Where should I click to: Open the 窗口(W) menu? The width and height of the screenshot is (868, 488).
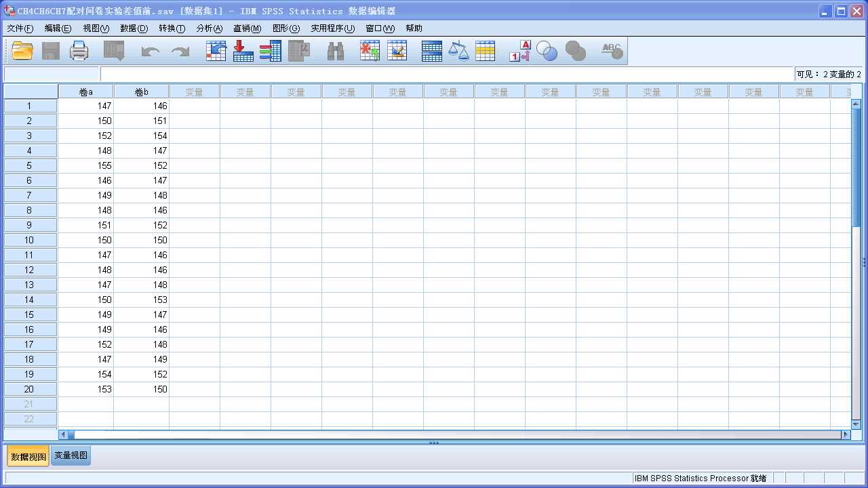tap(380, 28)
